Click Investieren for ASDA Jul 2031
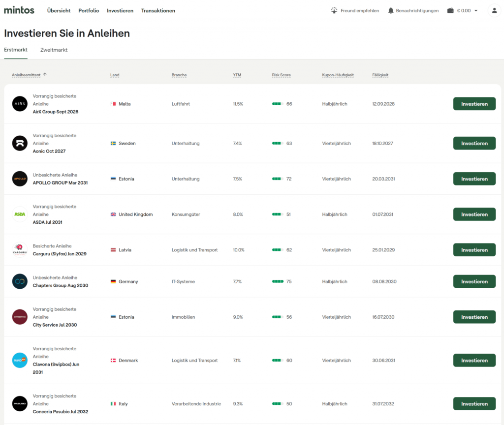 [474, 214]
